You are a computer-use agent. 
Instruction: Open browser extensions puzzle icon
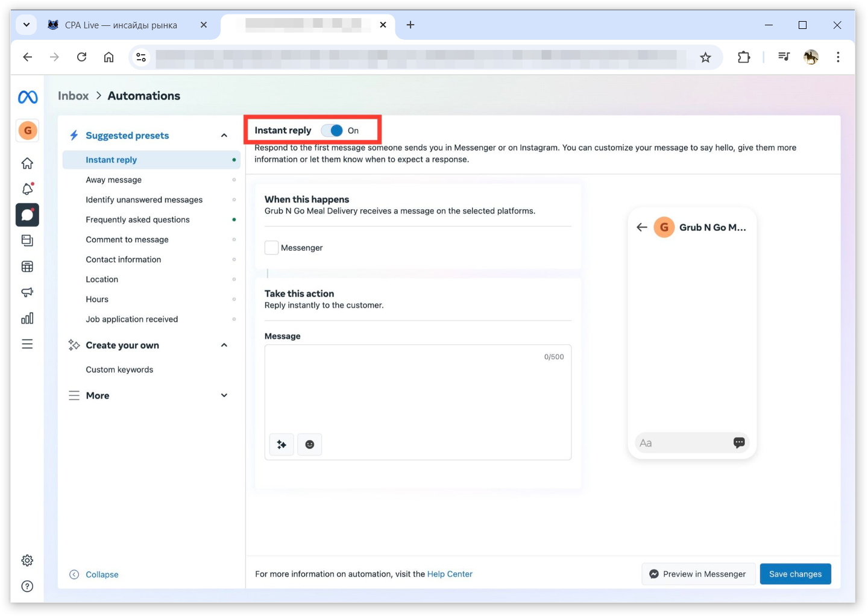click(744, 57)
